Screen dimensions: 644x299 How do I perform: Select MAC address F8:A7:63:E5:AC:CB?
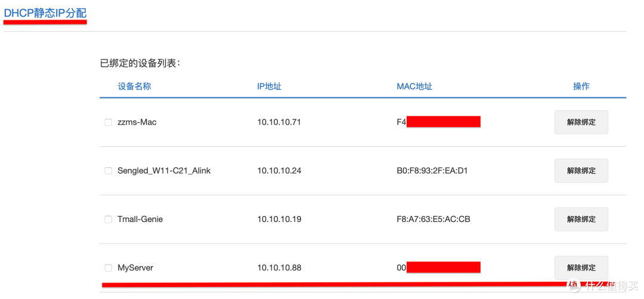pyautogui.click(x=433, y=220)
